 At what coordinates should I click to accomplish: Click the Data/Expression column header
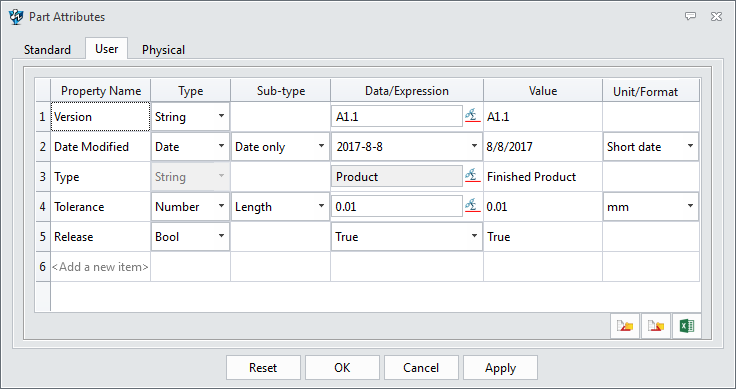407,90
